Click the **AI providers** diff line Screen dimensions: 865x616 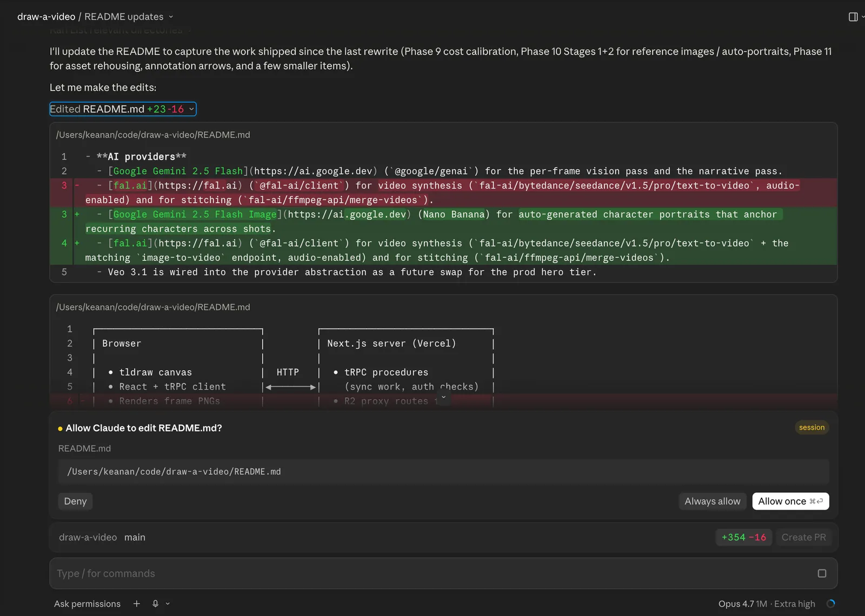[x=141, y=157]
